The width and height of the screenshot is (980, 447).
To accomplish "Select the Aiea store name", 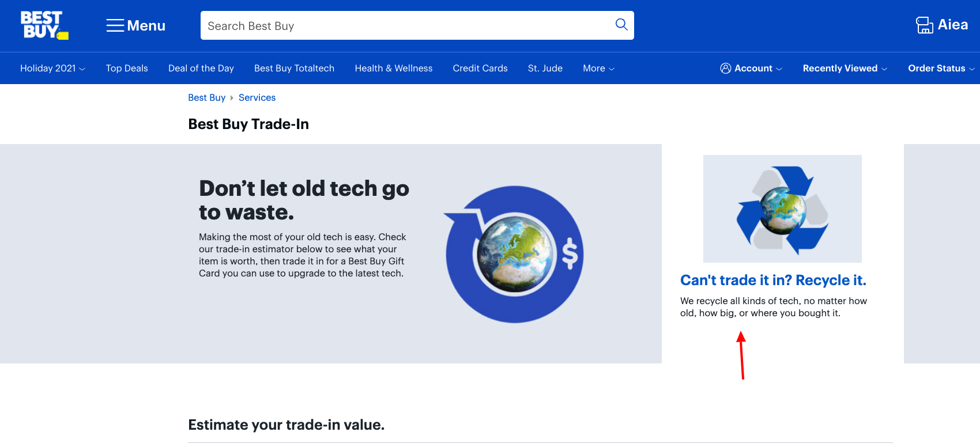I will (x=952, y=25).
